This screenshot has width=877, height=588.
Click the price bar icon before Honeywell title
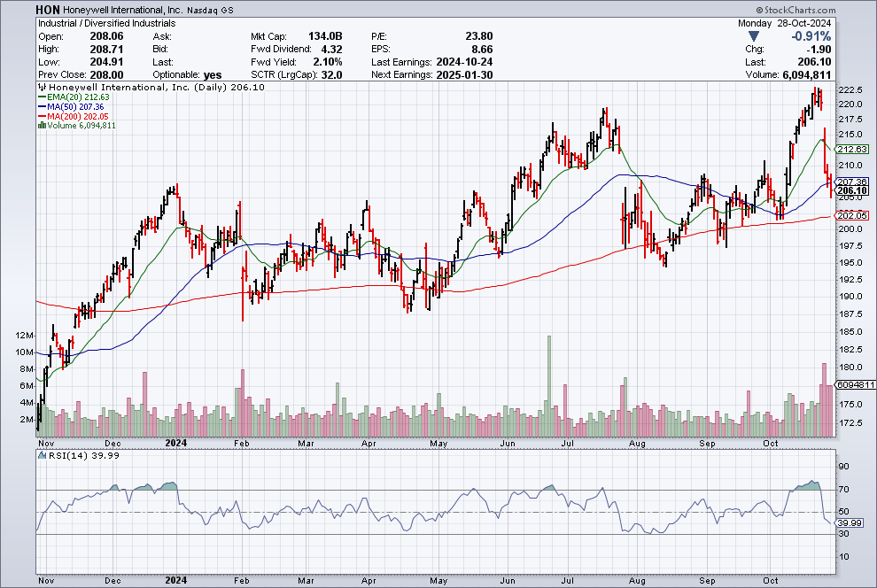click(x=43, y=87)
